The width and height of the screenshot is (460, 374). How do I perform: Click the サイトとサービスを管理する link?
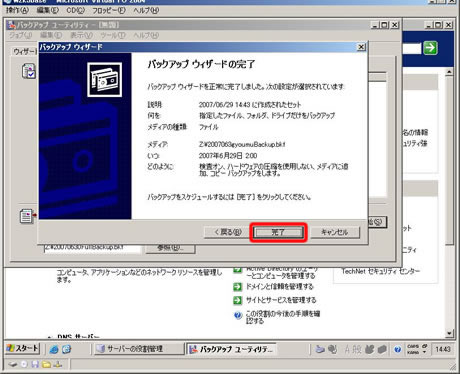[281, 300]
